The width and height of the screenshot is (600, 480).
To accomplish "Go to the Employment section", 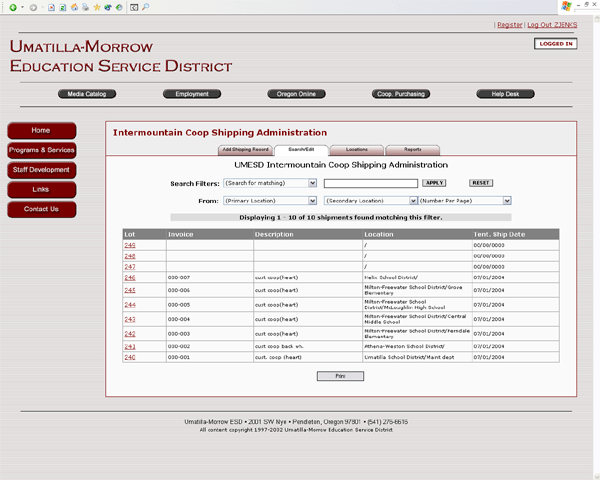I will point(192,94).
